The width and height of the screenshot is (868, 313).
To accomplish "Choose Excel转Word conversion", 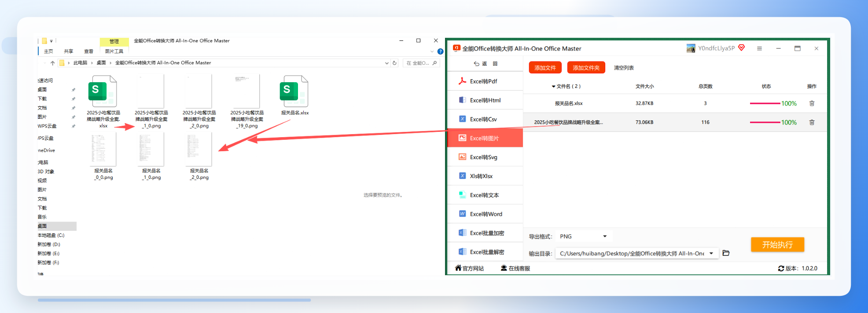I will point(485,214).
